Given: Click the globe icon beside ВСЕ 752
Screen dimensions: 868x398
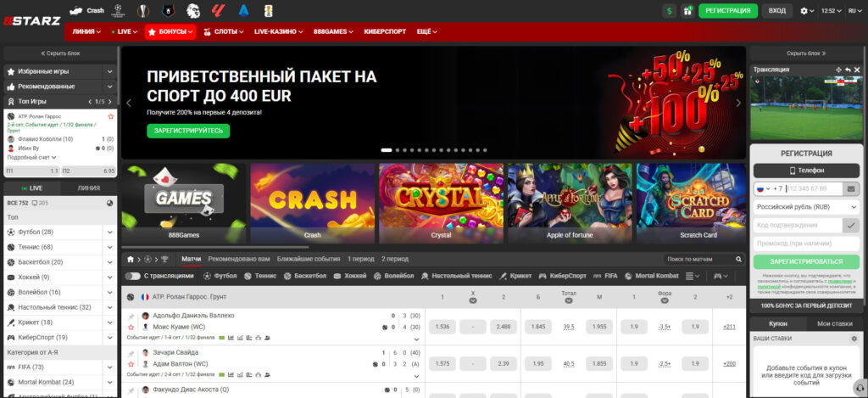Looking at the screenshot, I should pyautogui.click(x=109, y=203).
